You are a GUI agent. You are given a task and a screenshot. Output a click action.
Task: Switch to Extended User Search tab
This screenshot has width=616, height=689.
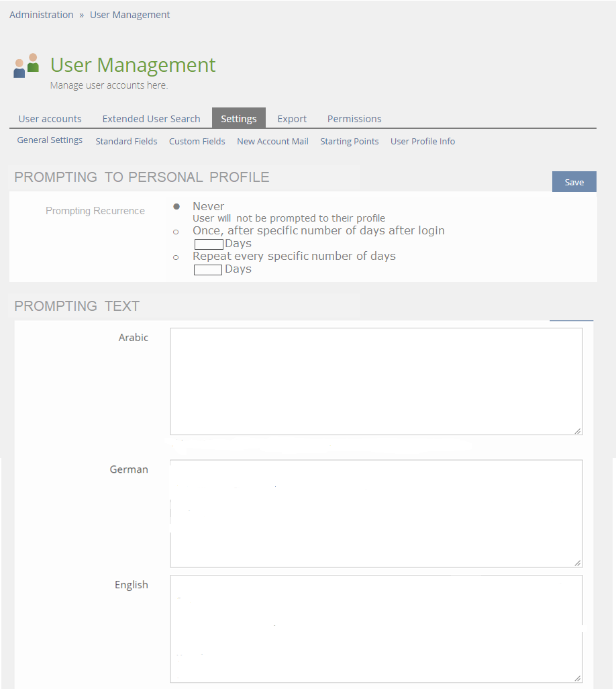(151, 119)
